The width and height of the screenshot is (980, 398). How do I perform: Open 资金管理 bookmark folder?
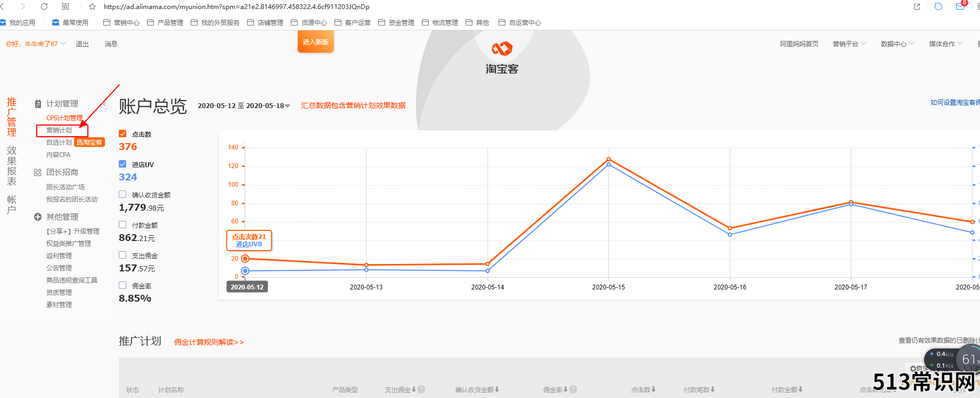(396, 22)
